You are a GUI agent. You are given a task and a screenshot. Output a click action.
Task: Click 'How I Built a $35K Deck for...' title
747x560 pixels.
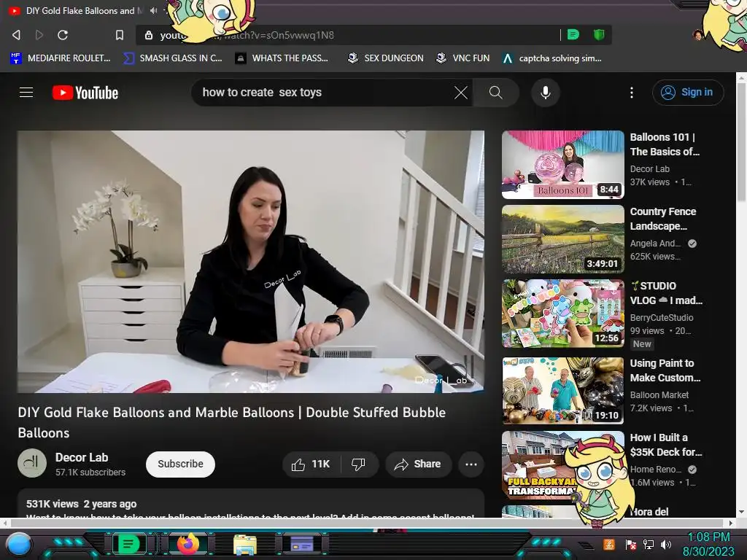(665, 445)
